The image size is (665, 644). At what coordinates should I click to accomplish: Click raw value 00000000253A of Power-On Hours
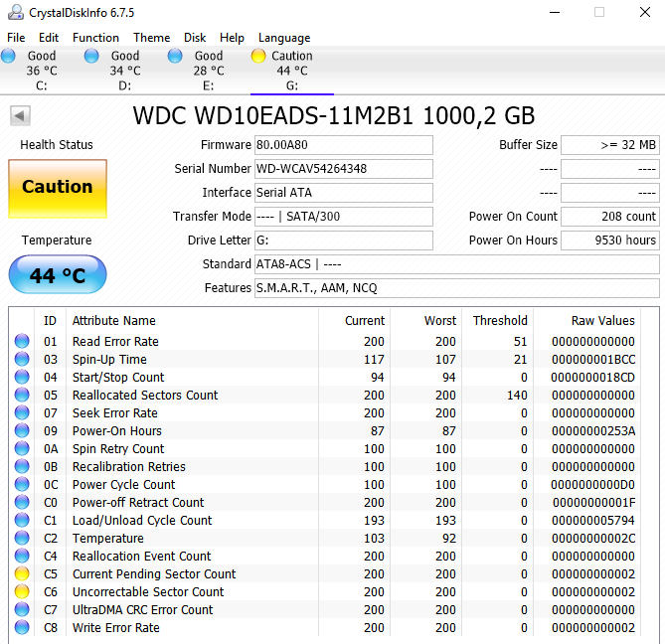593,431
